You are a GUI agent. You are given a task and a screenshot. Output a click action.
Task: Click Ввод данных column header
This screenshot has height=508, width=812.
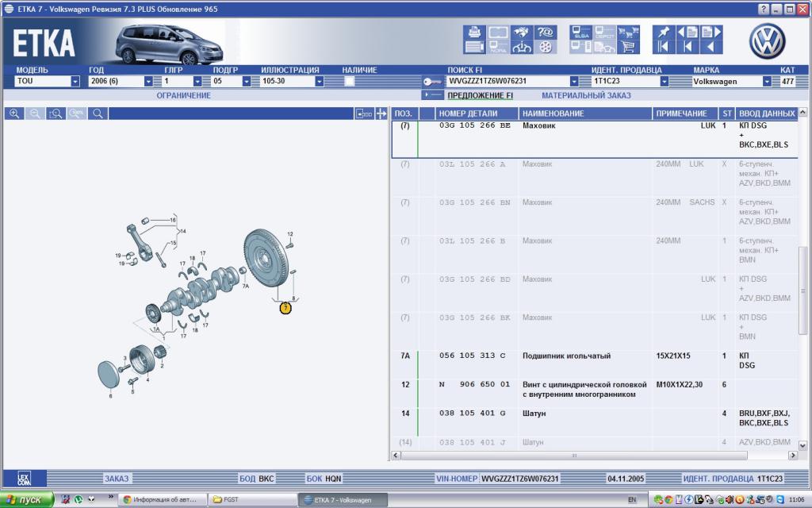click(767, 114)
